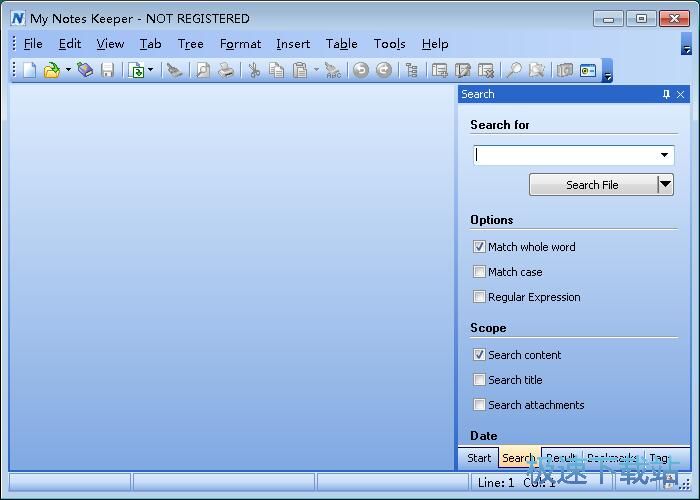Click the purple book toolbar icon

[85, 70]
